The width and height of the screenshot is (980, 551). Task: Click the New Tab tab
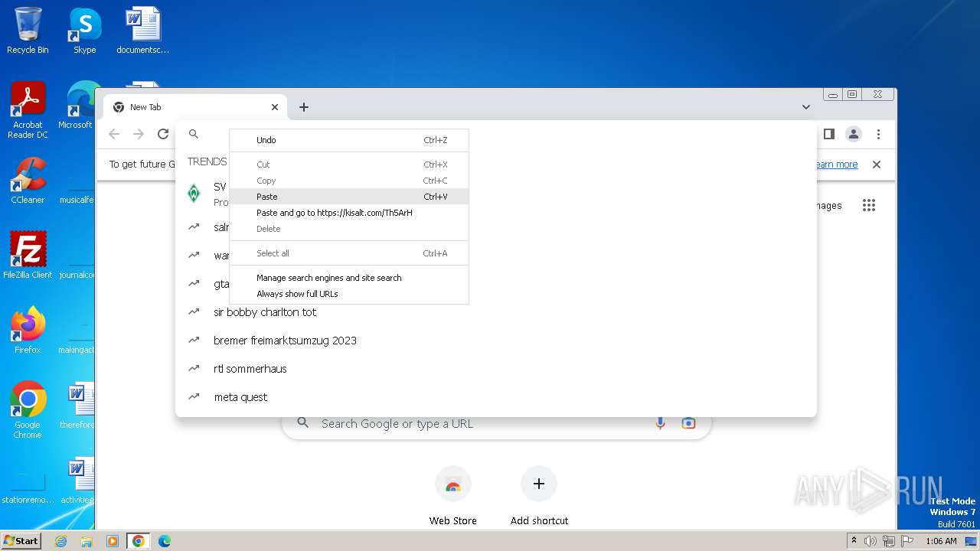[195, 107]
